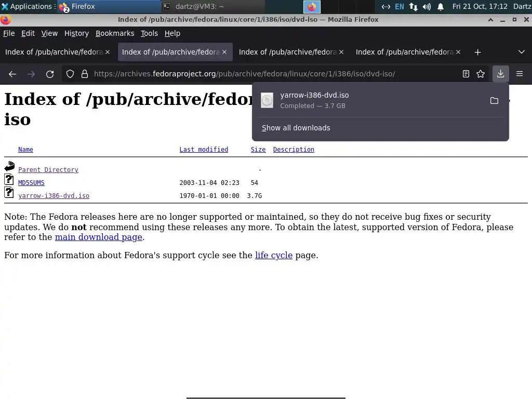Close the first Index of /pub tab
532x399 pixels.
click(108, 52)
